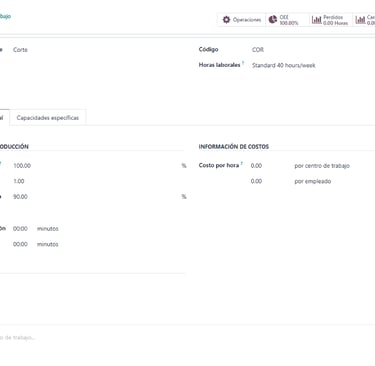
Task: Click the Corte name field
Action: (98, 50)
